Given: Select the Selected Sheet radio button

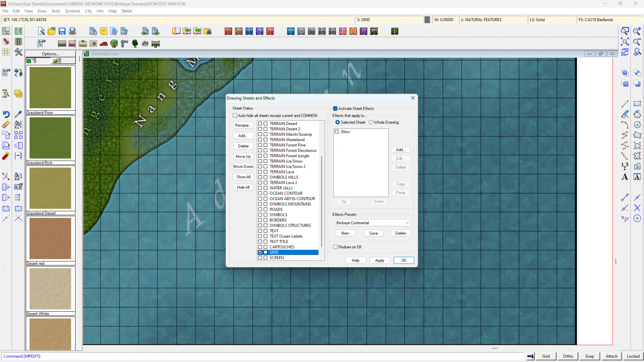Looking at the screenshot, I should 337,122.
